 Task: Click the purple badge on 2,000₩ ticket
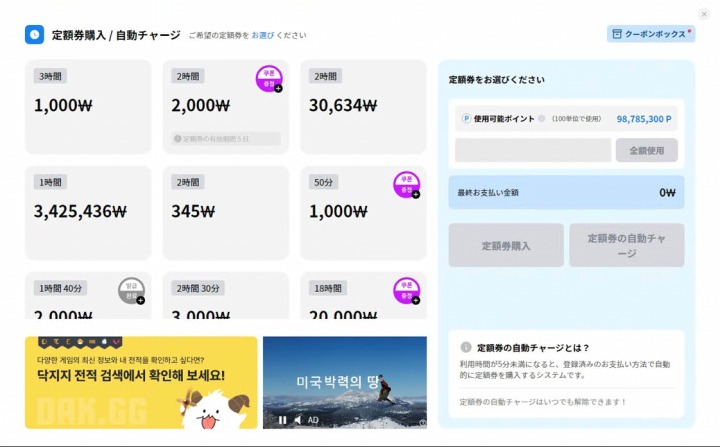click(268, 78)
